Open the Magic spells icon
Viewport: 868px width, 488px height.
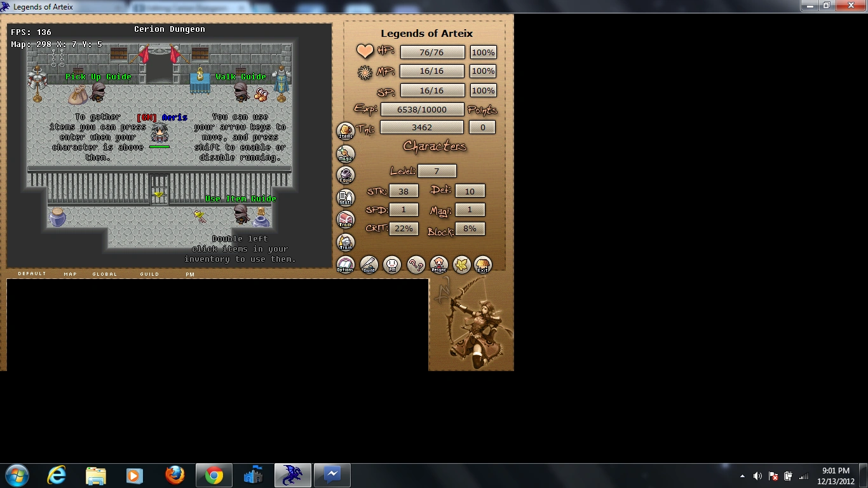click(x=346, y=154)
